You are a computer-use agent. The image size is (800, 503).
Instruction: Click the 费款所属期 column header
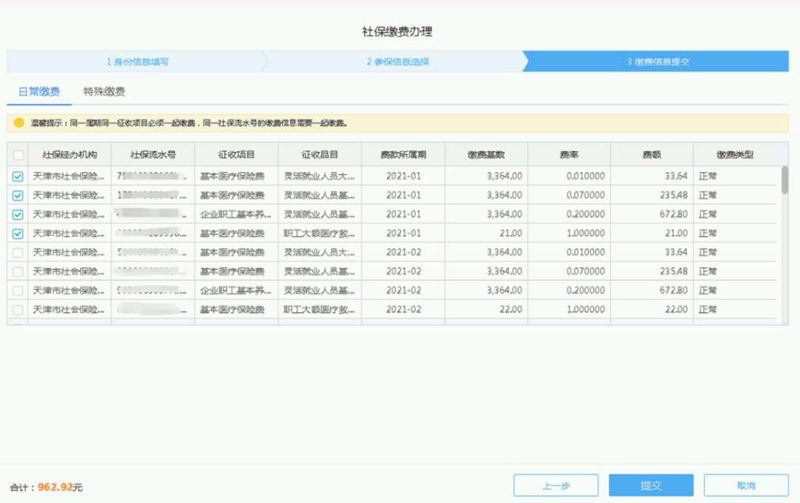click(x=403, y=155)
